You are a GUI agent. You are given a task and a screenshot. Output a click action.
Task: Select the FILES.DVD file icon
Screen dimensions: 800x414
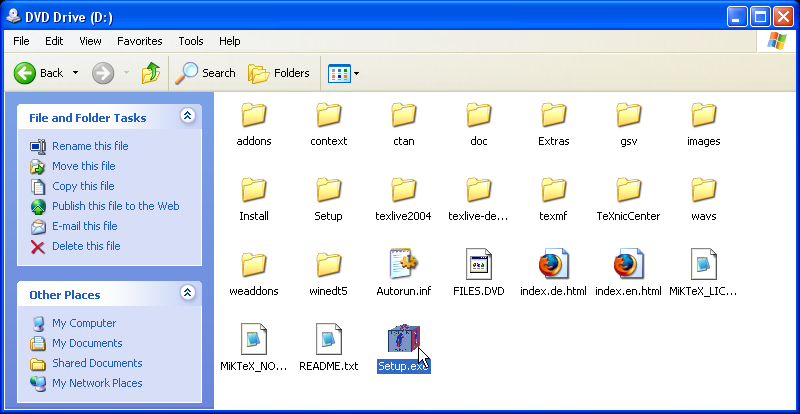coord(478,265)
